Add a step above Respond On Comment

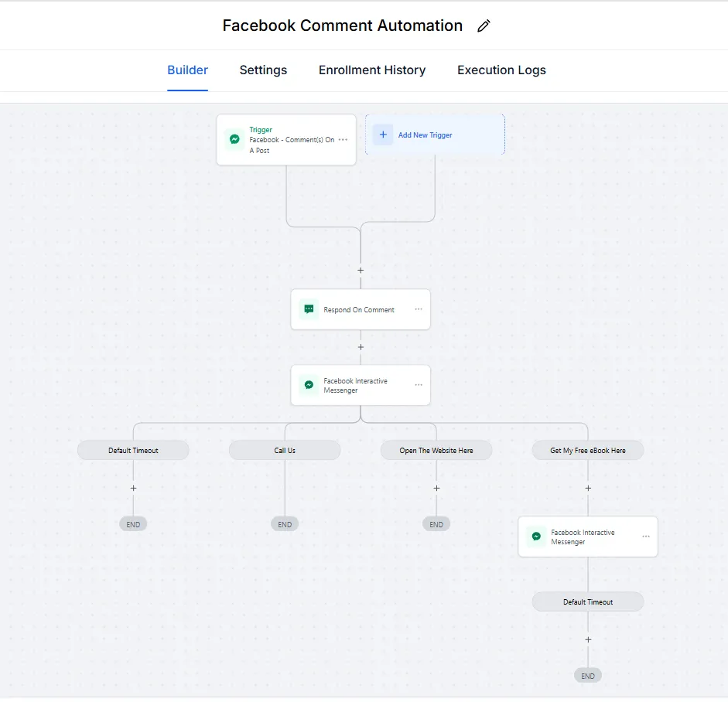[361, 271]
